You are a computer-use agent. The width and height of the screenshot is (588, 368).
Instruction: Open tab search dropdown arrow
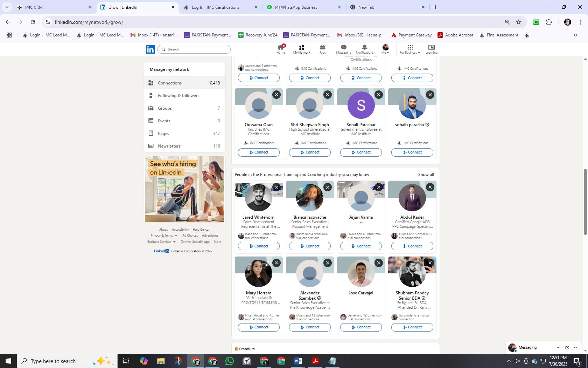click(7, 7)
